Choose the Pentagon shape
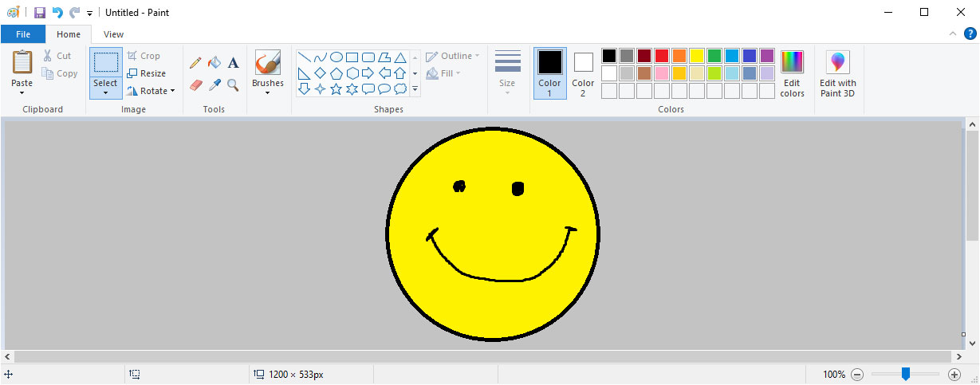 tap(337, 73)
